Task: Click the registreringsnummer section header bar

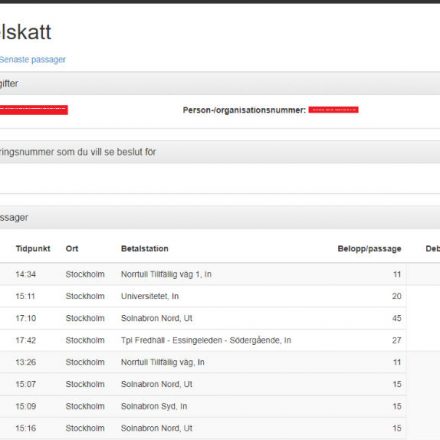Action: point(220,152)
